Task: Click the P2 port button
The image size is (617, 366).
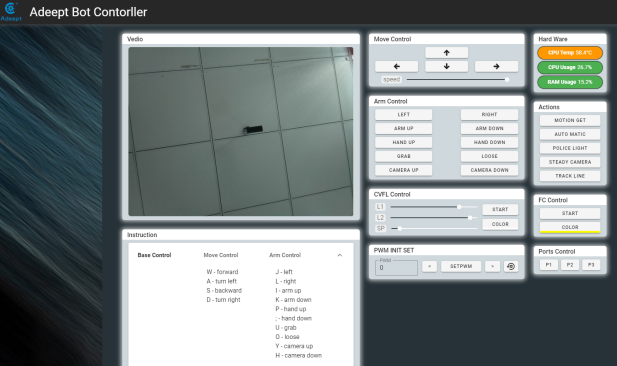Action: click(x=570, y=265)
